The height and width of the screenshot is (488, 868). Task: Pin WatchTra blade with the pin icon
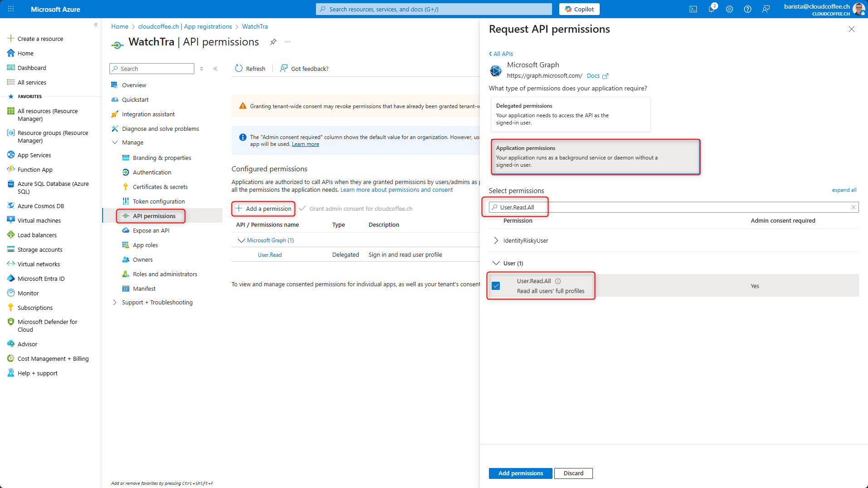273,42
